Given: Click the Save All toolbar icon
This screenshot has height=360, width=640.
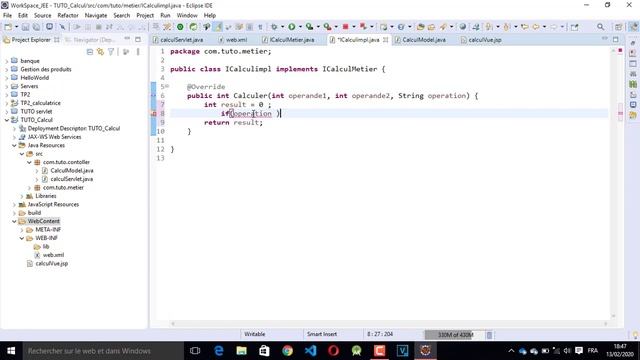Looking at the screenshot, I should (x=36, y=27).
